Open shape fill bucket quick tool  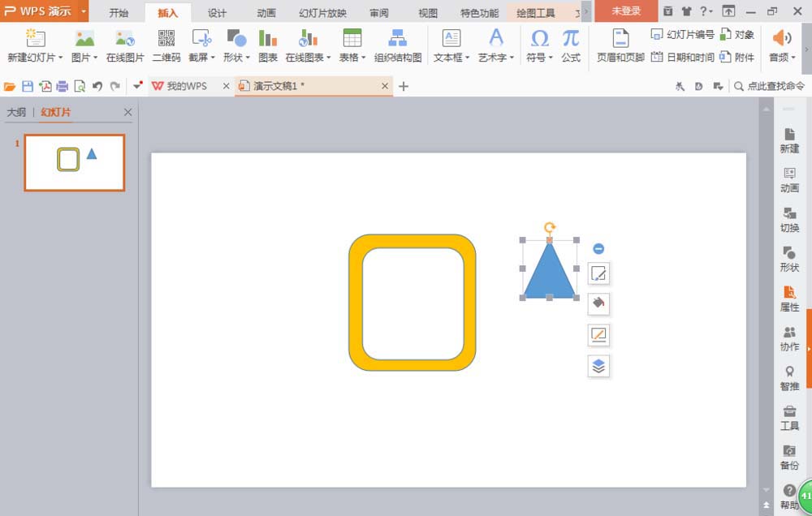(598, 304)
